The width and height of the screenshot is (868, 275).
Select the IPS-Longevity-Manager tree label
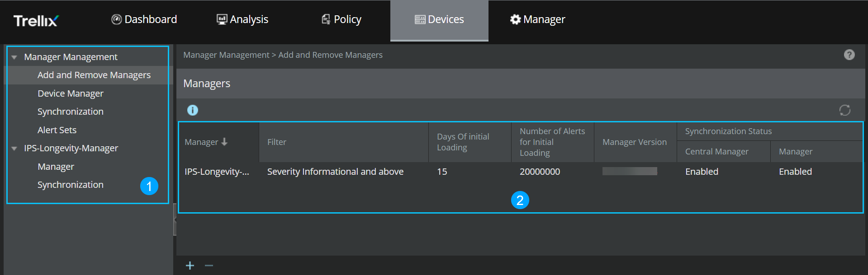71,148
